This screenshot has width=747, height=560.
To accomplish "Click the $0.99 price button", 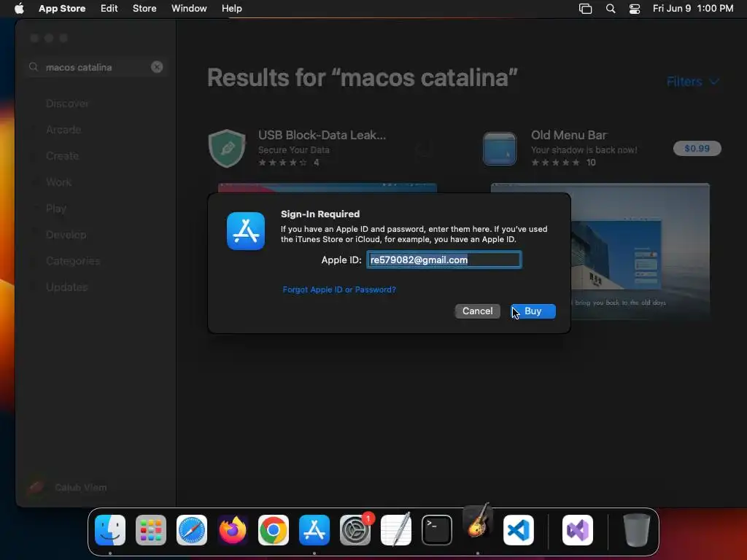I will coord(697,149).
